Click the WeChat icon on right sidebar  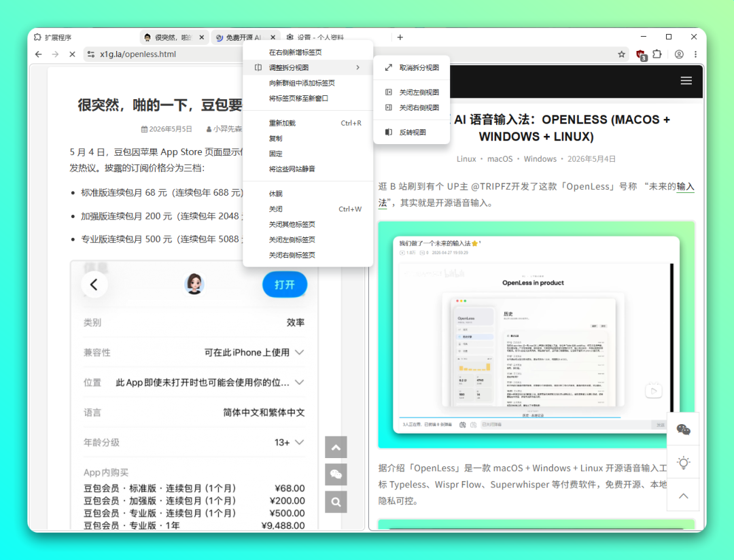684,430
